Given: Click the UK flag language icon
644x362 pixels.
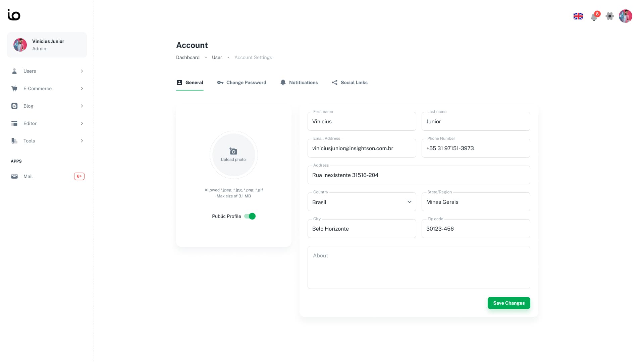Looking at the screenshot, I should click(x=578, y=16).
